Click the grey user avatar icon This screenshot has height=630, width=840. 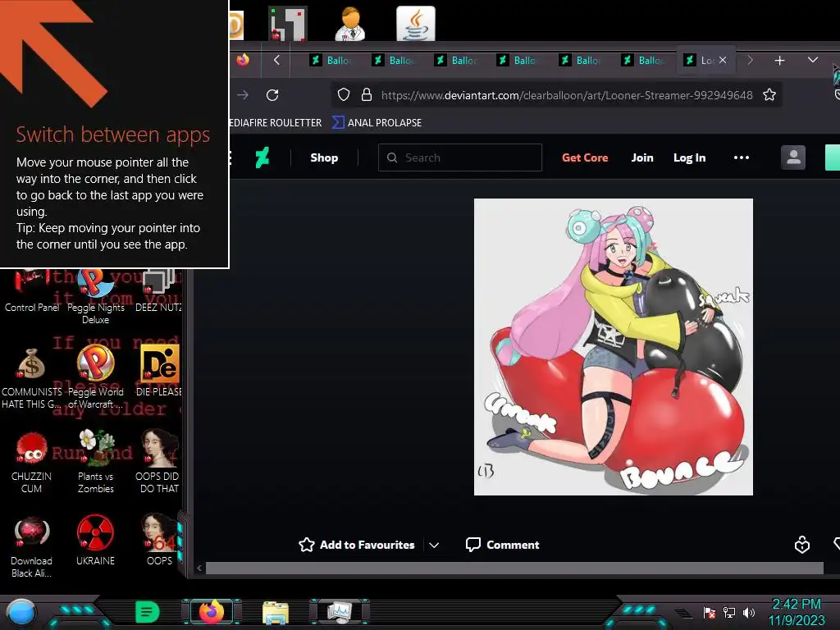point(793,157)
